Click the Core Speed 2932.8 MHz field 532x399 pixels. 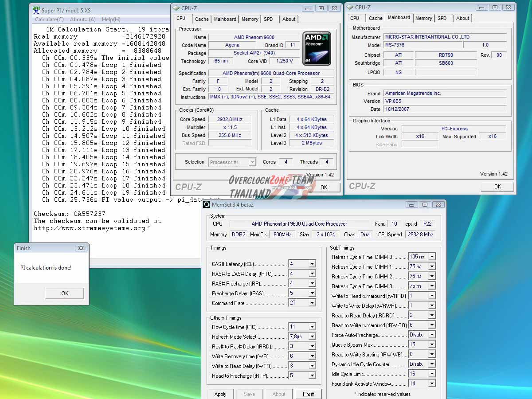click(230, 119)
